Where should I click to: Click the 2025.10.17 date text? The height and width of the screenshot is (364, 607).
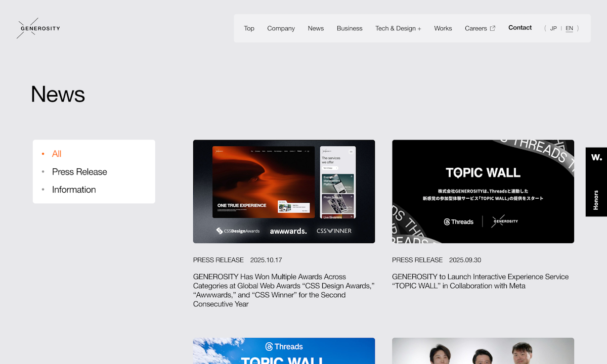[266, 260]
